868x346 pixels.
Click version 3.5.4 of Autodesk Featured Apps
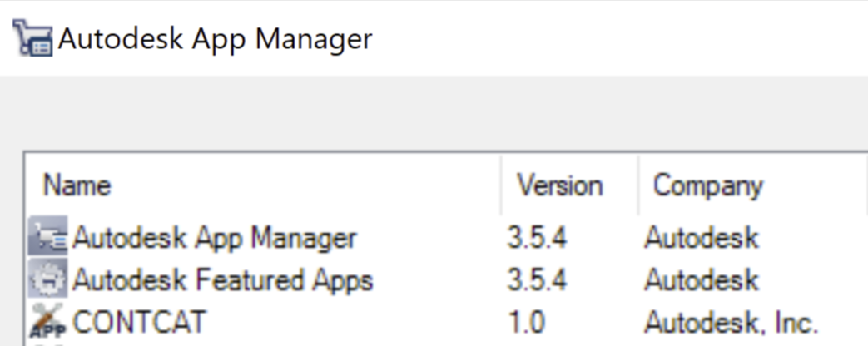[537, 280]
